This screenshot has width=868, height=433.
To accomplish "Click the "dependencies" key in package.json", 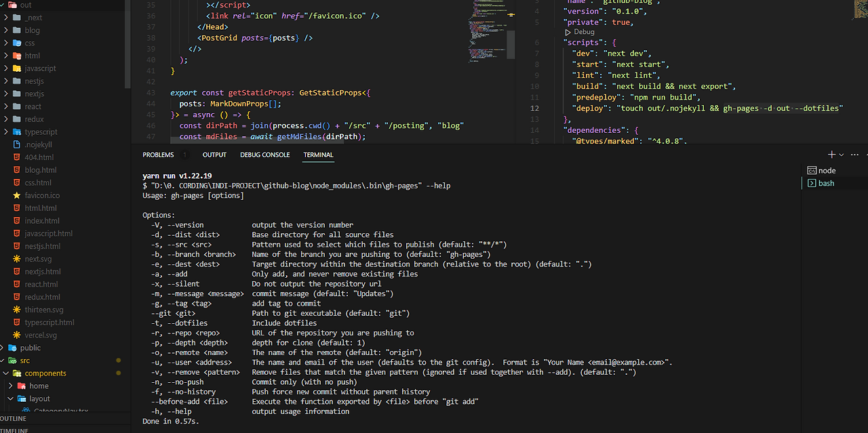I will (x=594, y=130).
